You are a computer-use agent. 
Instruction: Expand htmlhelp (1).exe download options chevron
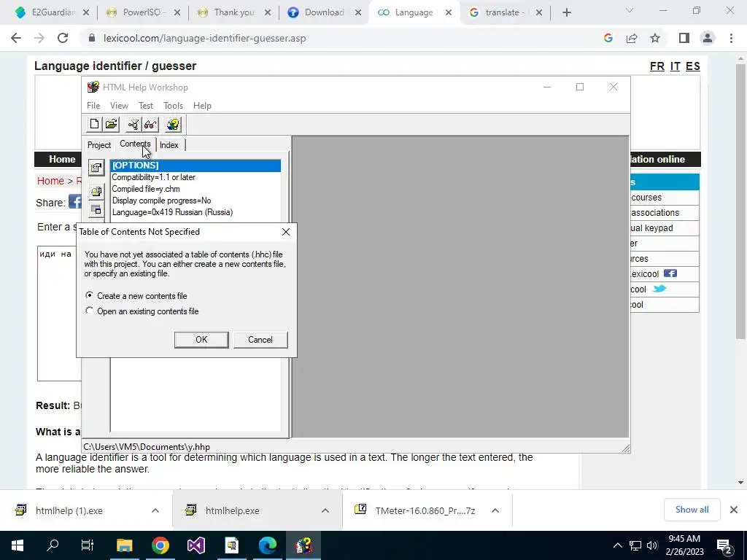pos(155,510)
